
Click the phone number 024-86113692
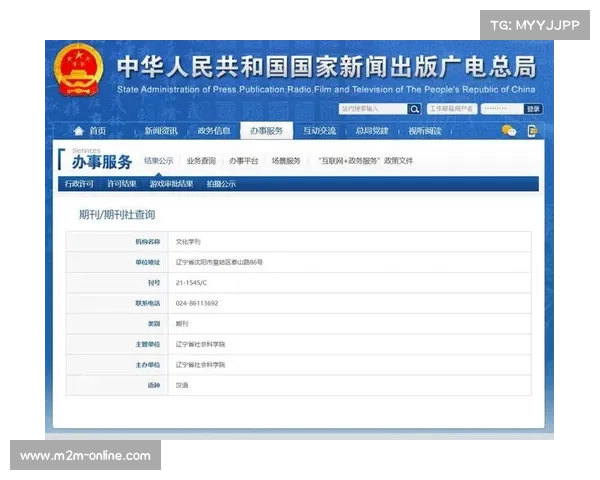coord(197,303)
